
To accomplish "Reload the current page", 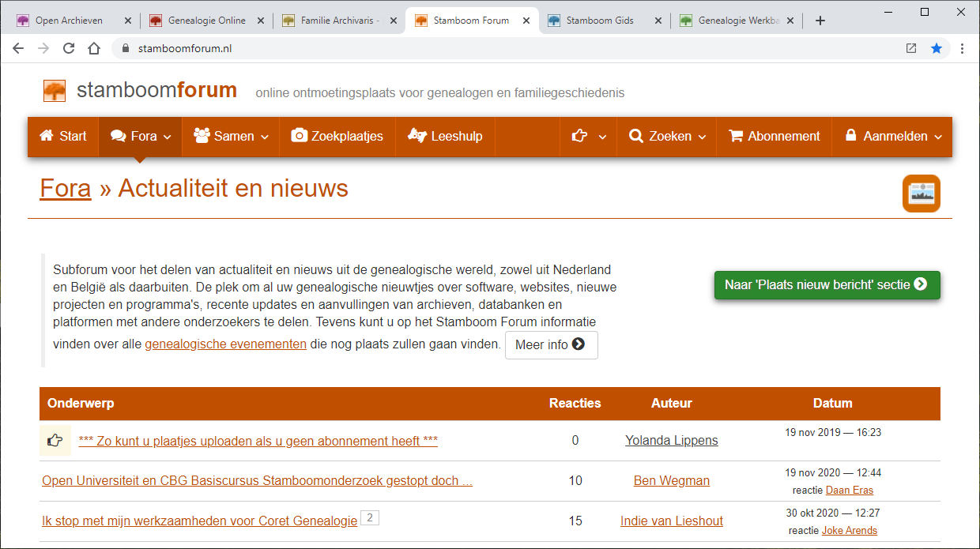I will pyautogui.click(x=69, y=48).
